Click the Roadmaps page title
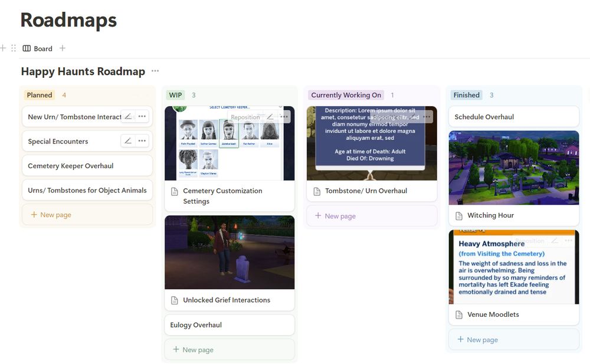Screen dimensions: 590x364 (68, 20)
